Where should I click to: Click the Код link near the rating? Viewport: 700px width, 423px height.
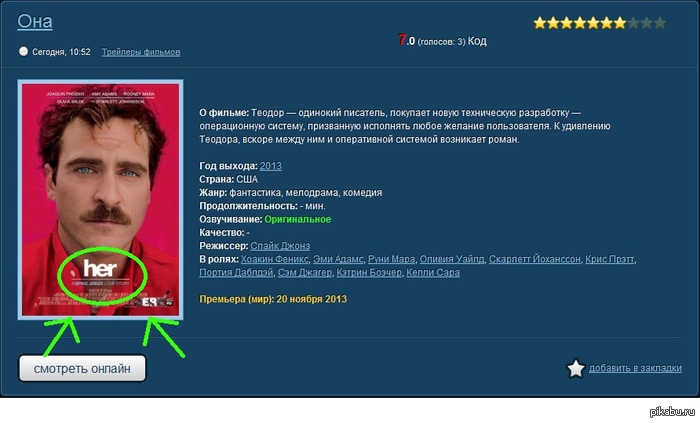(x=477, y=41)
